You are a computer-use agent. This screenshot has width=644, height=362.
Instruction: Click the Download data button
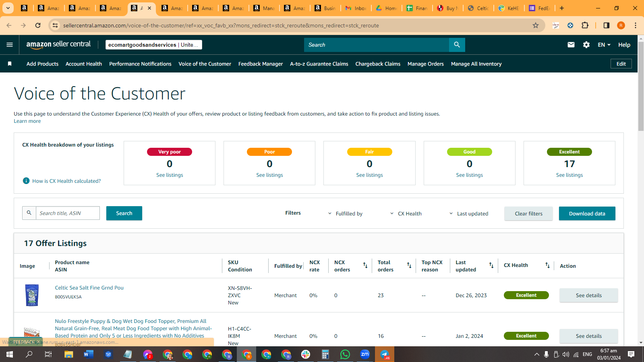587,213
